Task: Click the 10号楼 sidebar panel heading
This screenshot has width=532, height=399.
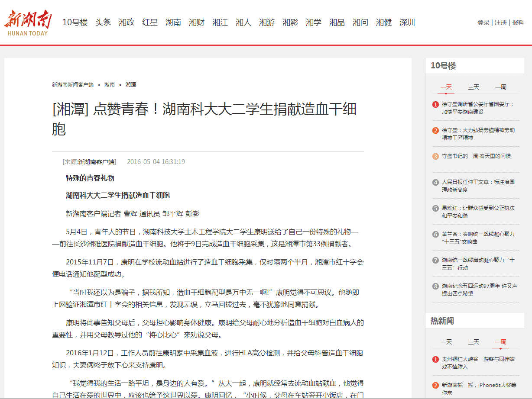Action: (x=443, y=66)
